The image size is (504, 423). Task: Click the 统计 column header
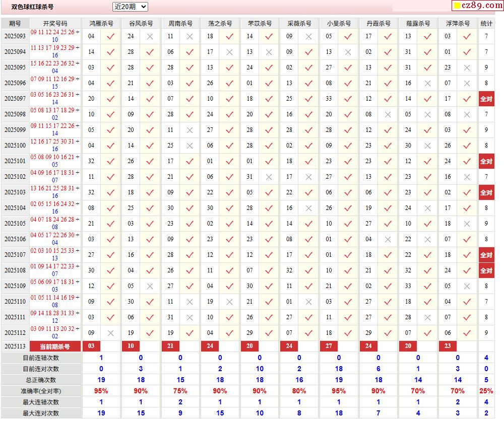point(486,24)
